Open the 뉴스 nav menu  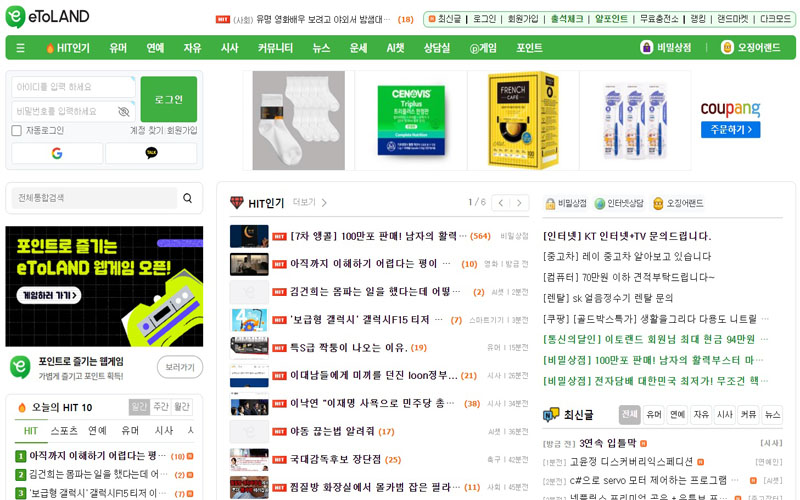tap(321, 48)
